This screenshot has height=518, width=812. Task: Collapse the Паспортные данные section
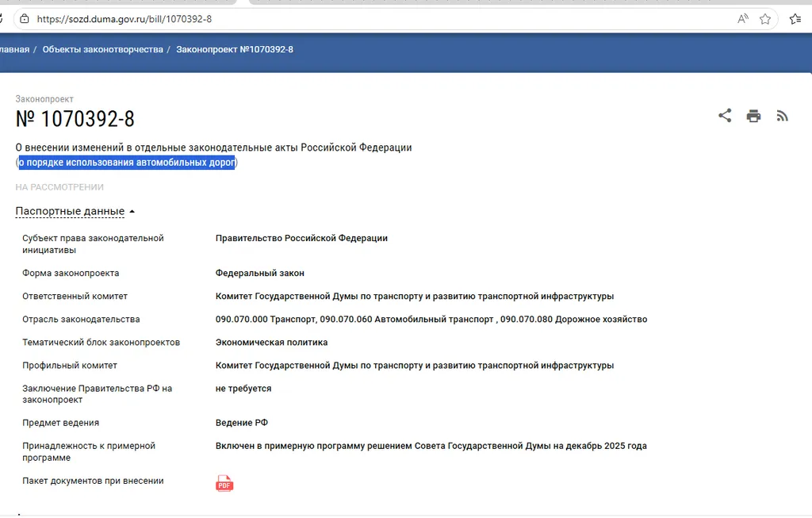point(70,211)
